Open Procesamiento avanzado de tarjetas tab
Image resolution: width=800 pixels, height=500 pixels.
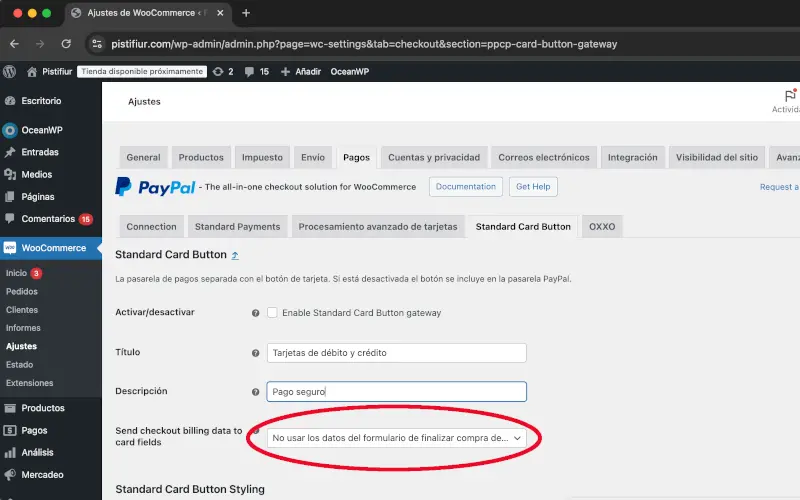click(x=378, y=227)
